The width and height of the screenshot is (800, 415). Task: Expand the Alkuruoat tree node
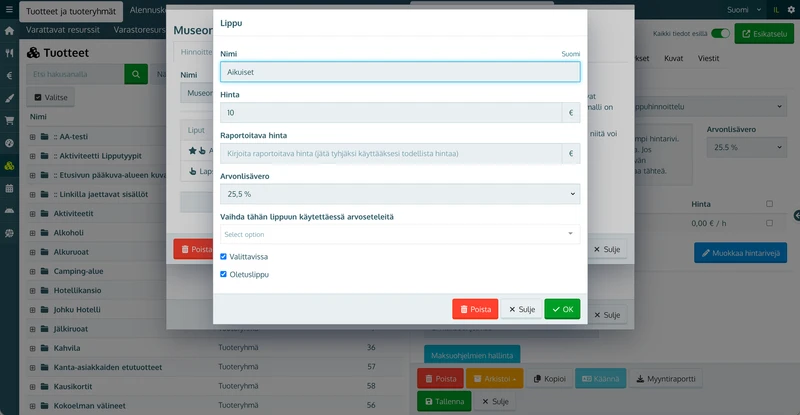click(32, 252)
